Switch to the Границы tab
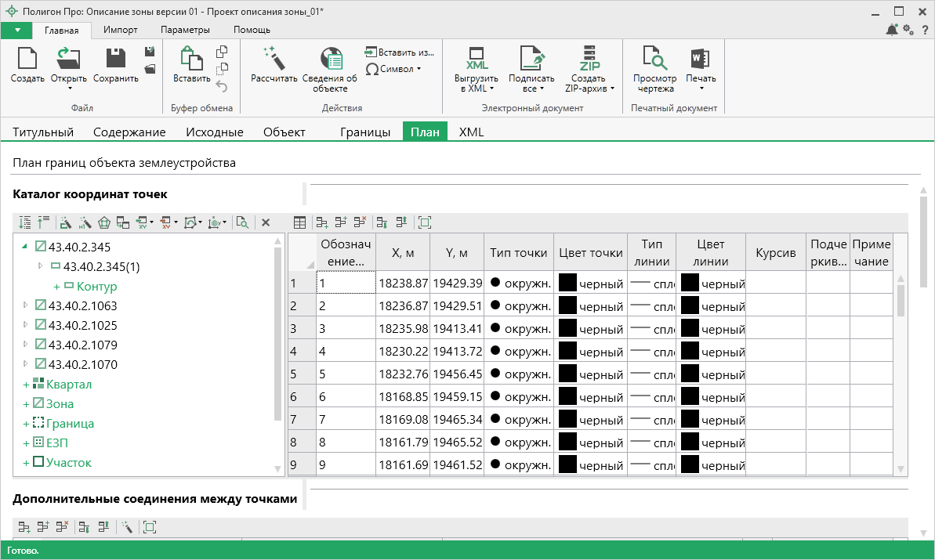This screenshot has height=560, width=935. tap(365, 132)
